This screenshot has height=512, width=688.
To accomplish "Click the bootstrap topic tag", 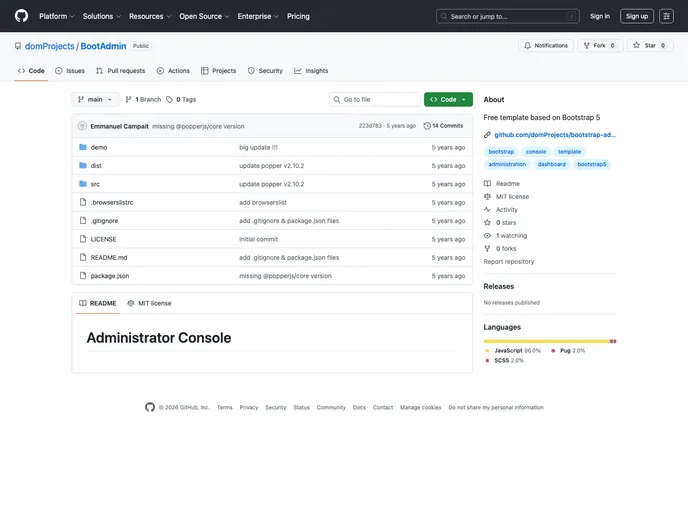I will (x=501, y=152).
